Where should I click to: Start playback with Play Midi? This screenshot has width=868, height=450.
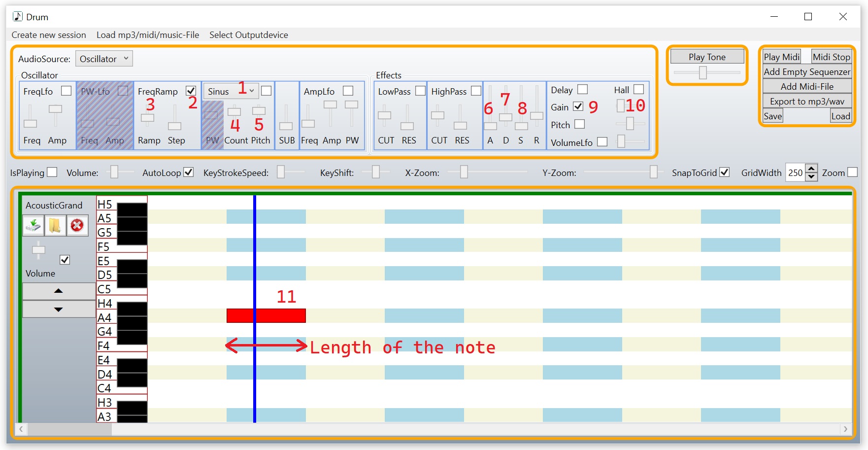(x=782, y=57)
